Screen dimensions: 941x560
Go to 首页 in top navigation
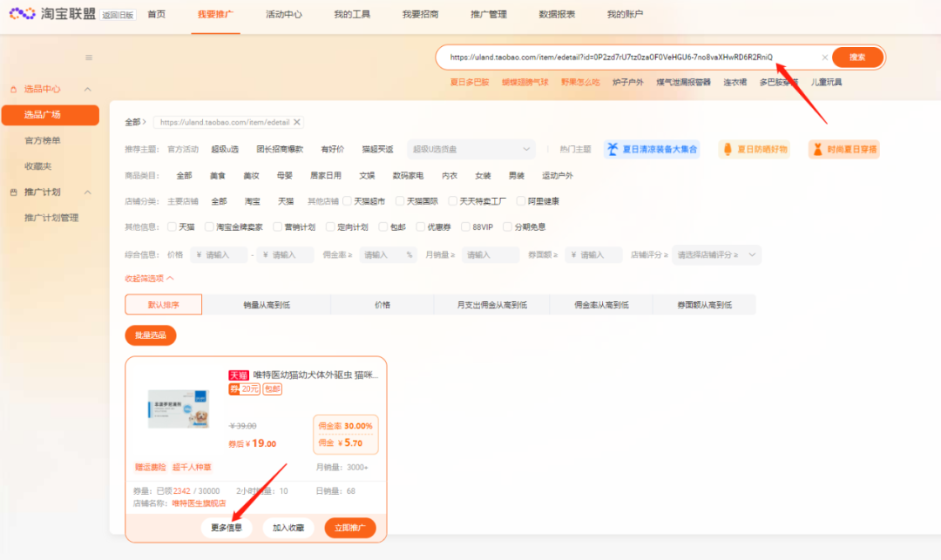click(x=157, y=15)
